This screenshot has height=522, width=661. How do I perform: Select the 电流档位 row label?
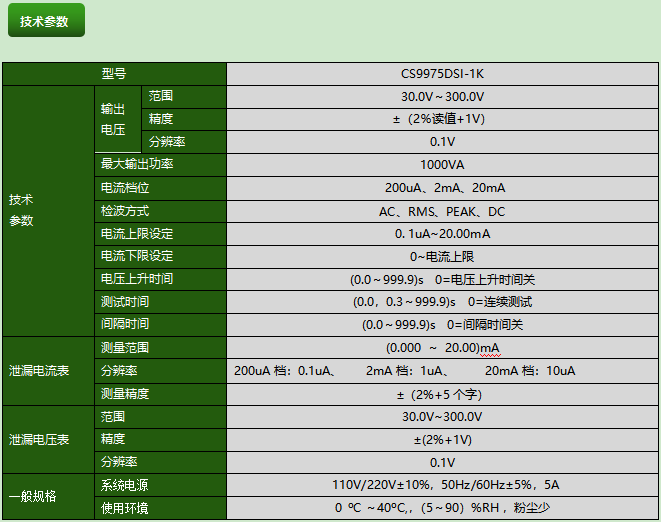tap(125, 187)
